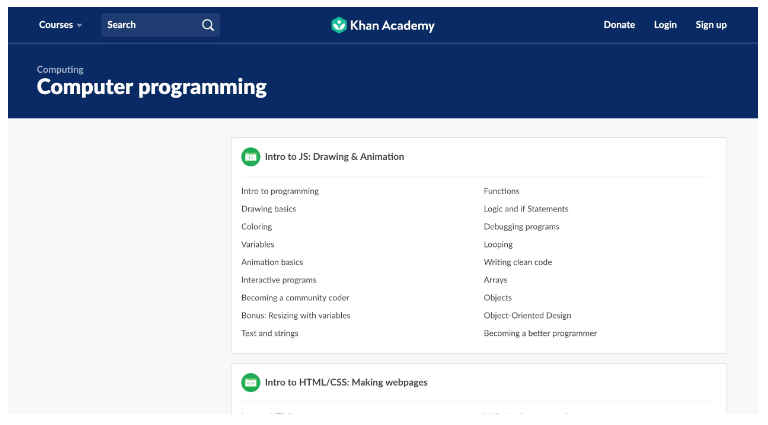768x425 pixels.
Task: Open the Objects lesson
Action: (x=498, y=298)
